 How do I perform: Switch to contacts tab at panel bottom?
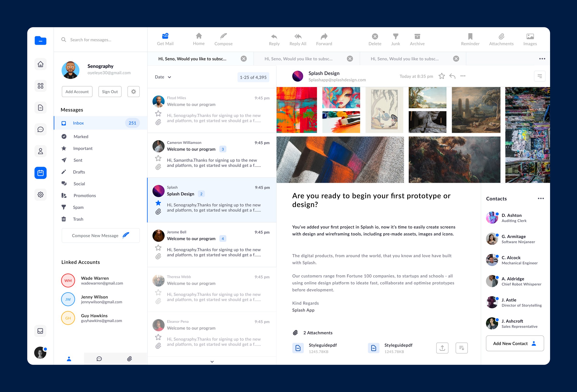point(69,359)
